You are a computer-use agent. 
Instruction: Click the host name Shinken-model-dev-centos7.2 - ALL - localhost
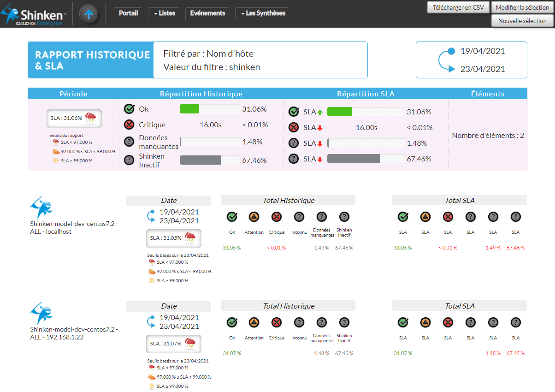tap(74, 228)
